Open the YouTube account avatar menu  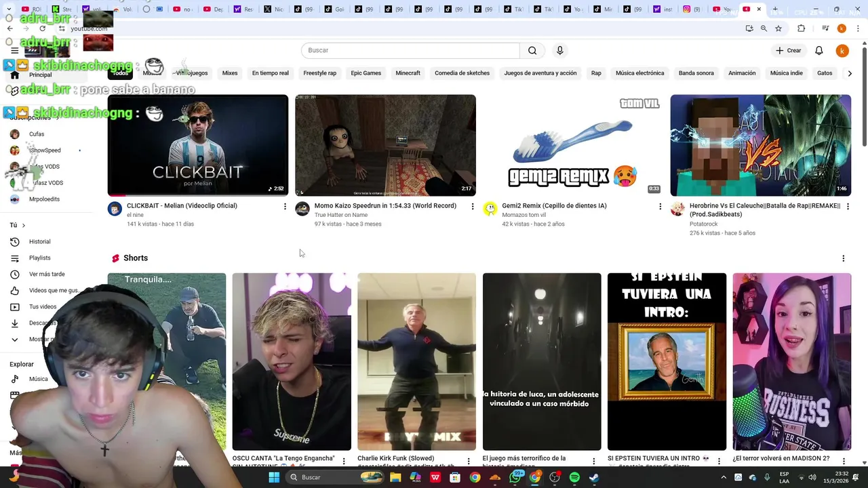[842, 51]
